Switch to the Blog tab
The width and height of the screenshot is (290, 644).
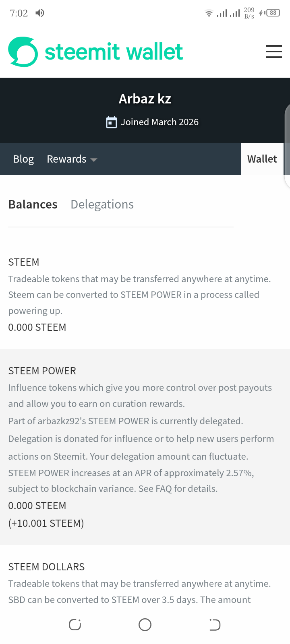click(23, 159)
